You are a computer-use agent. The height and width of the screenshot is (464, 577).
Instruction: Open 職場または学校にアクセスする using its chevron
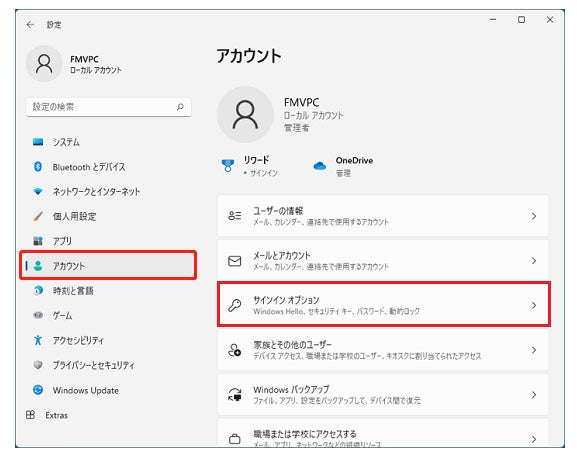[534, 439]
